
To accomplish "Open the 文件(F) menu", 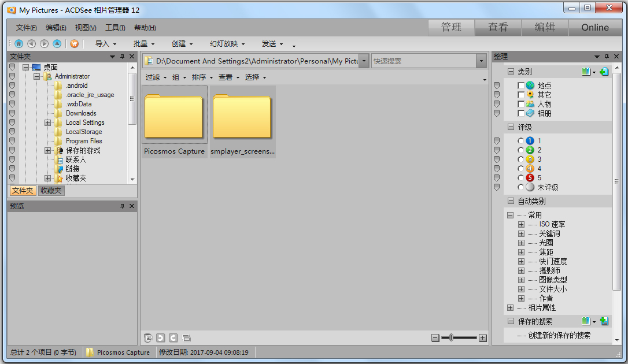I will tap(26, 28).
